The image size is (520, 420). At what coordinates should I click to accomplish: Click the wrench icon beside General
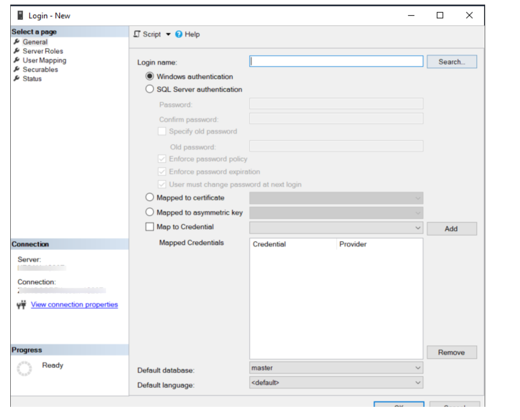[16, 42]
